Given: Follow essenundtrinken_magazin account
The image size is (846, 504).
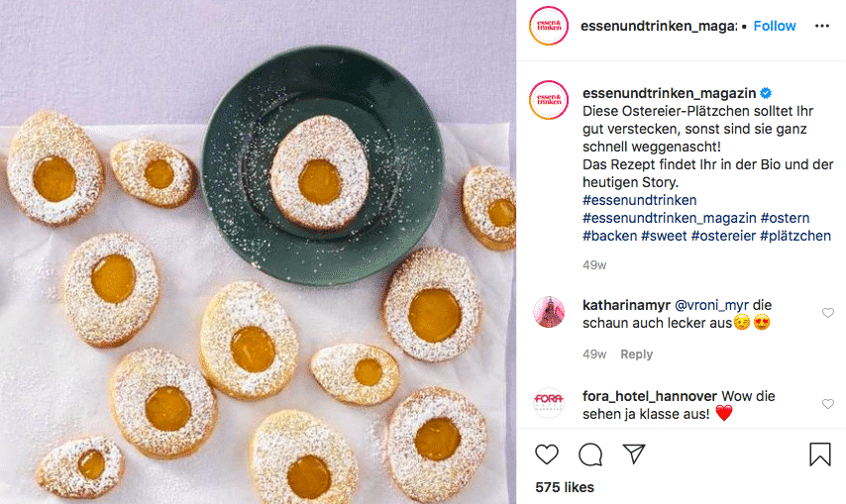Looking at the screenshot, I should click(x=775, y=26).
